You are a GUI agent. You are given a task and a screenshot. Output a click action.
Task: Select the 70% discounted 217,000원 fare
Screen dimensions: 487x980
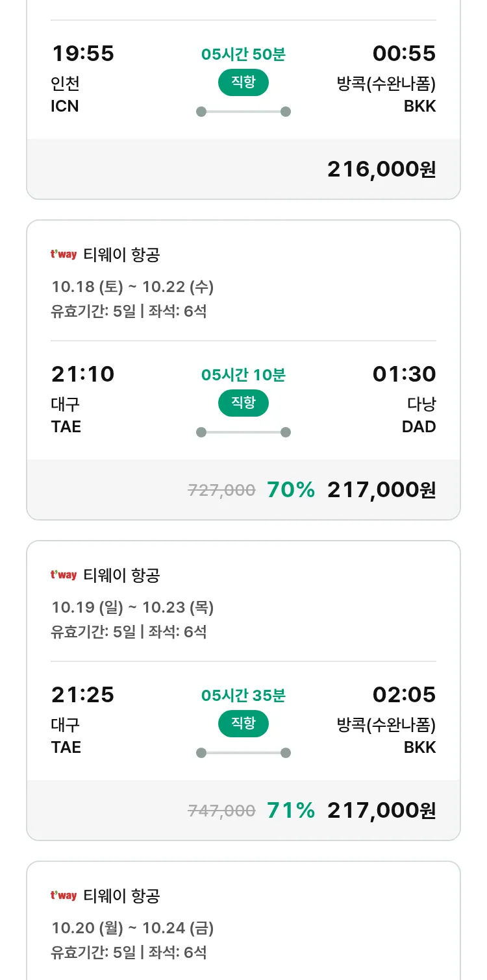pos(381,490)
